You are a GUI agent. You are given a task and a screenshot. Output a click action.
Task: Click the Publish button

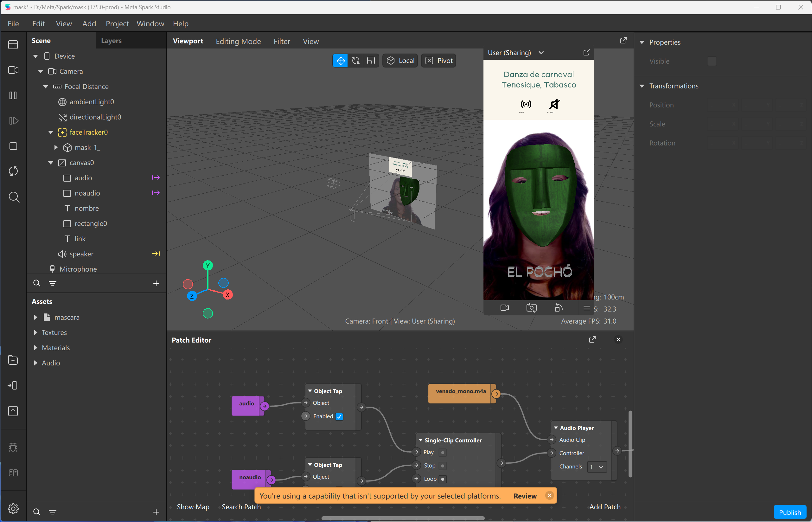(x=789, y=512)
